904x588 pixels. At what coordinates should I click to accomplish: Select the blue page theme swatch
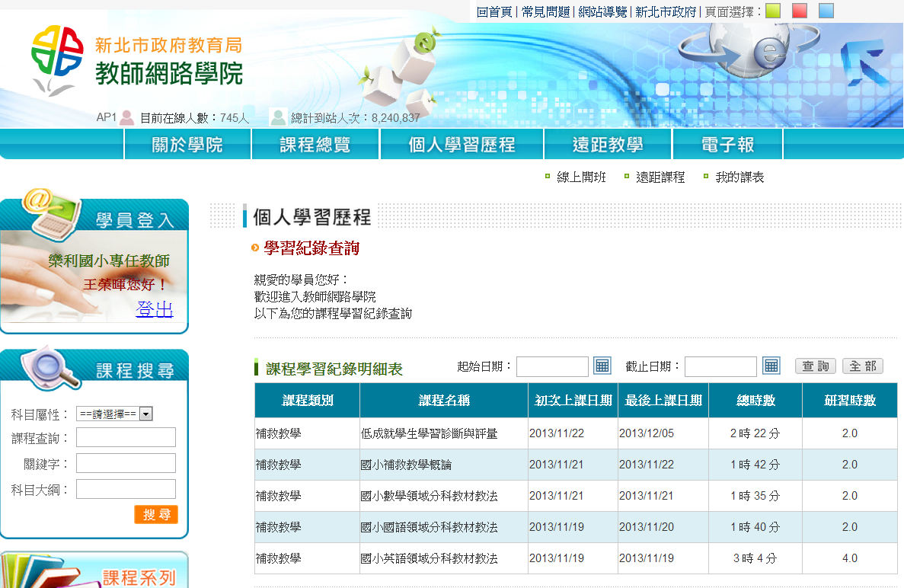pos(826,11)
